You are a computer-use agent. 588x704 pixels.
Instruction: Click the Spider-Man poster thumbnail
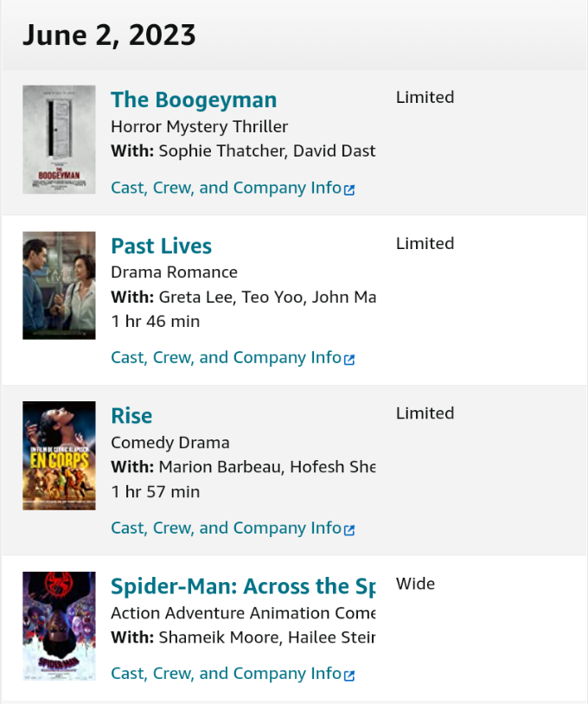(59, 625)
